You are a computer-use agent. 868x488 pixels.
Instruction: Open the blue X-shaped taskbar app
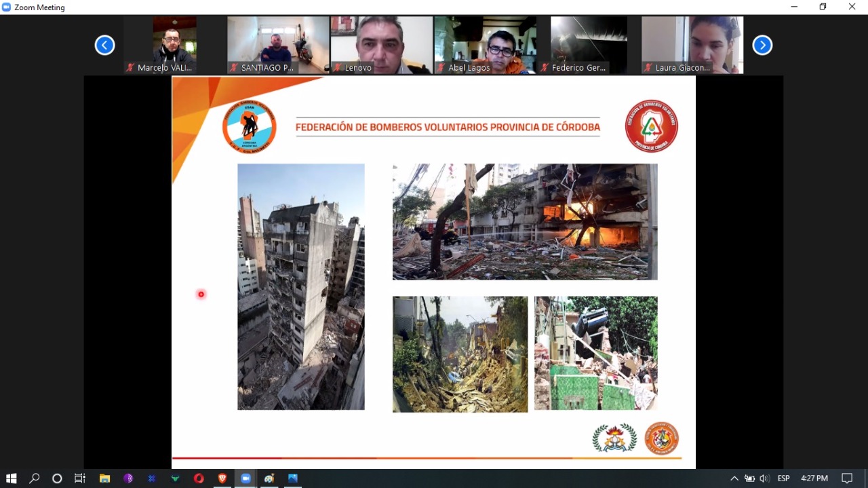click(152, 478)
